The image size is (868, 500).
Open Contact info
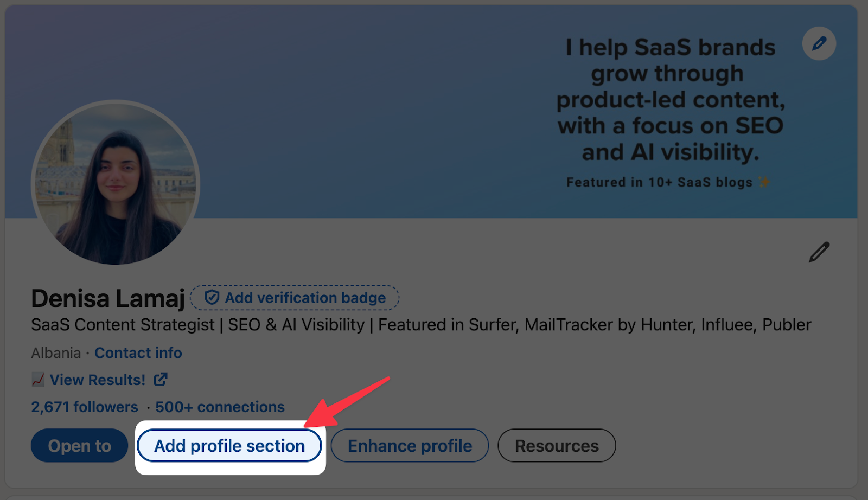coord(138,352)
